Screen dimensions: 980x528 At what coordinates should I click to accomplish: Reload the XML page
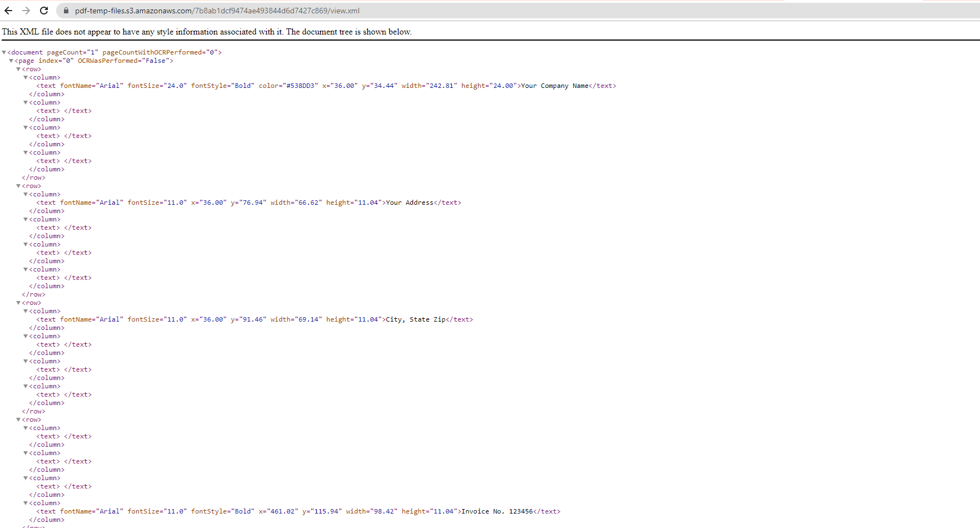click(44, 11)
